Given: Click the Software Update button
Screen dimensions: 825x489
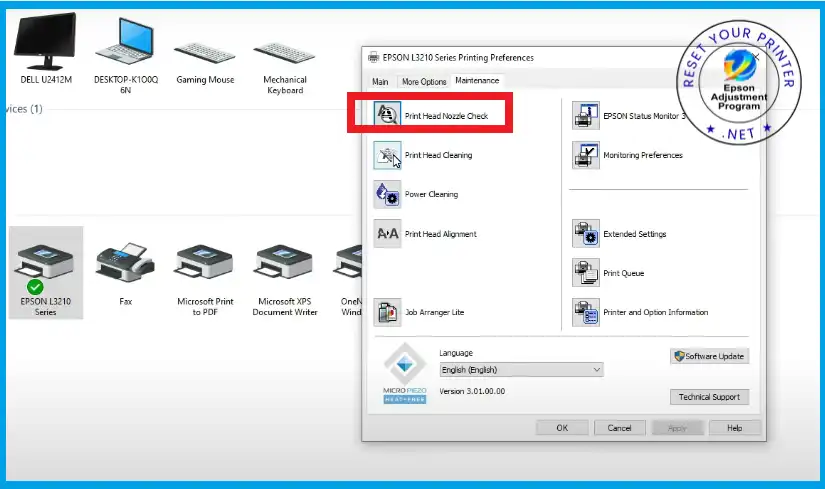Looking at the screenshot, I should coord(709,356).
